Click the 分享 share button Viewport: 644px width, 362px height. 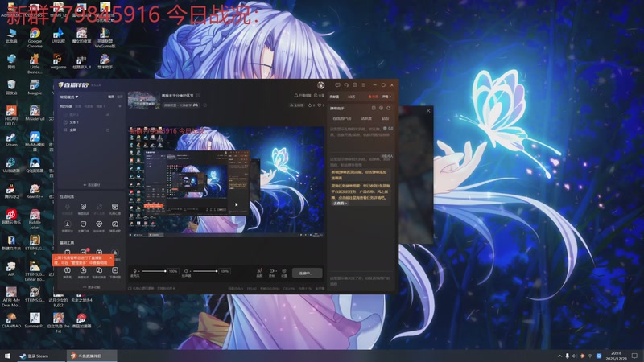319,95
